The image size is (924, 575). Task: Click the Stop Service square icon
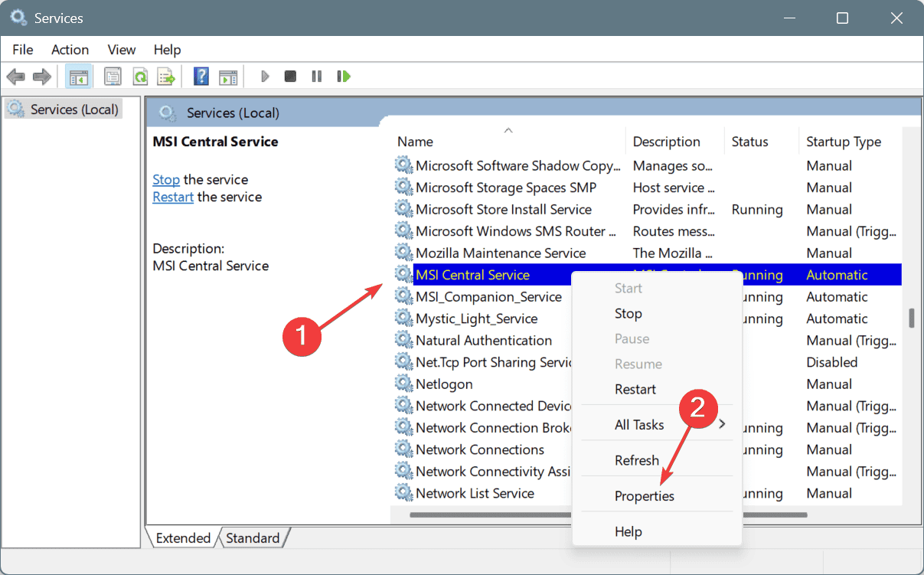point(290,77)
